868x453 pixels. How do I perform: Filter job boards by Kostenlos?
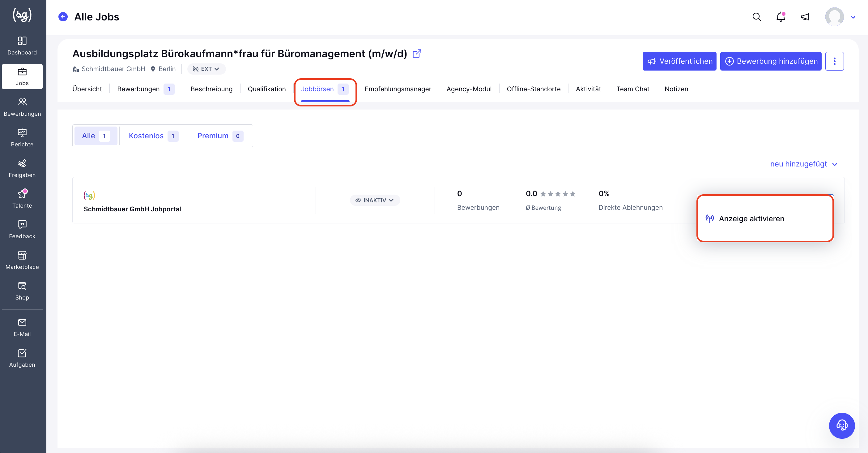(x=153, y=136)
